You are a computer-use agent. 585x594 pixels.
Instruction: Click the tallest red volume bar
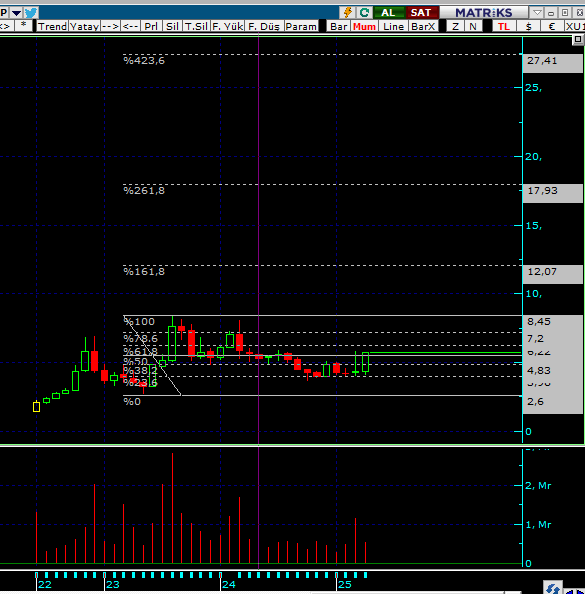tap(172, 508)
